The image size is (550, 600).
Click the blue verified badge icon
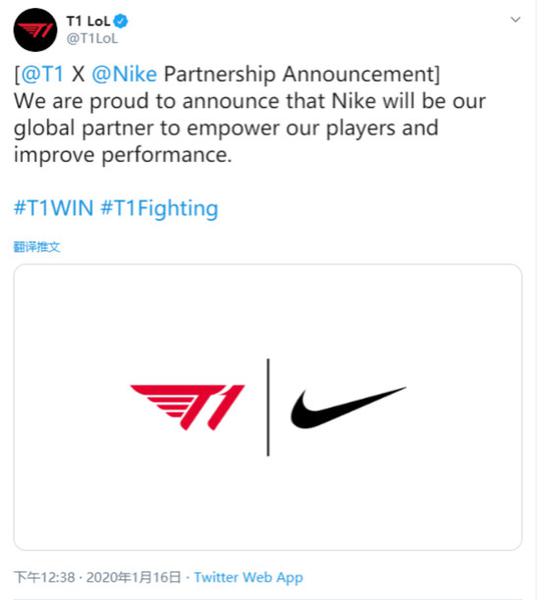(121, 21)
